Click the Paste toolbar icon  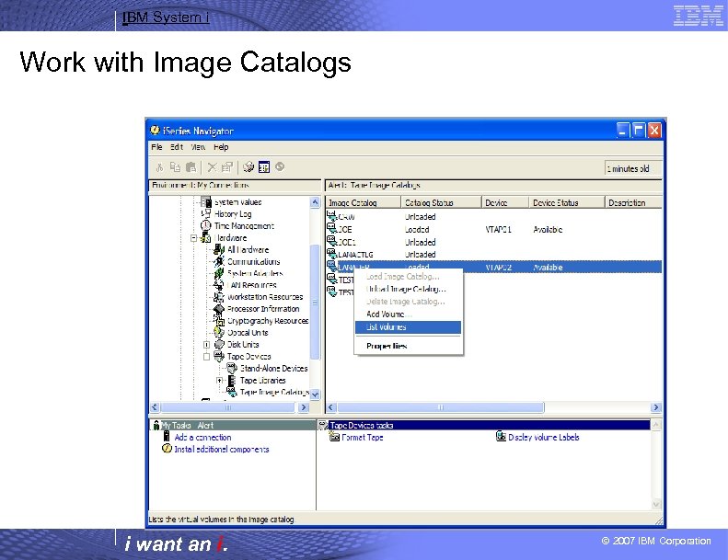pos(191,167)
